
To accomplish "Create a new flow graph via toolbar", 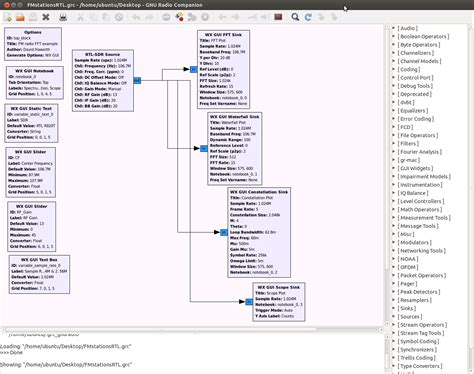I will (8, 17).
